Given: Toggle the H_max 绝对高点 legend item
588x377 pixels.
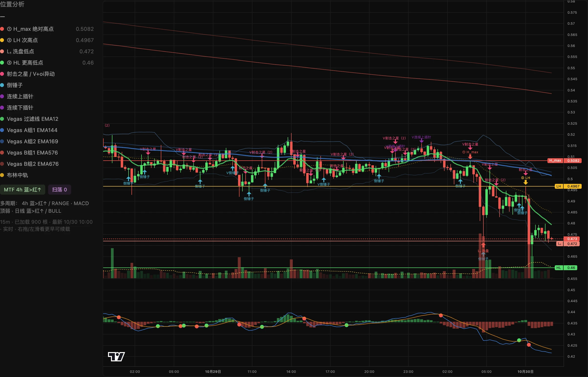Looking at the screenshot, I should pos(47,29).
